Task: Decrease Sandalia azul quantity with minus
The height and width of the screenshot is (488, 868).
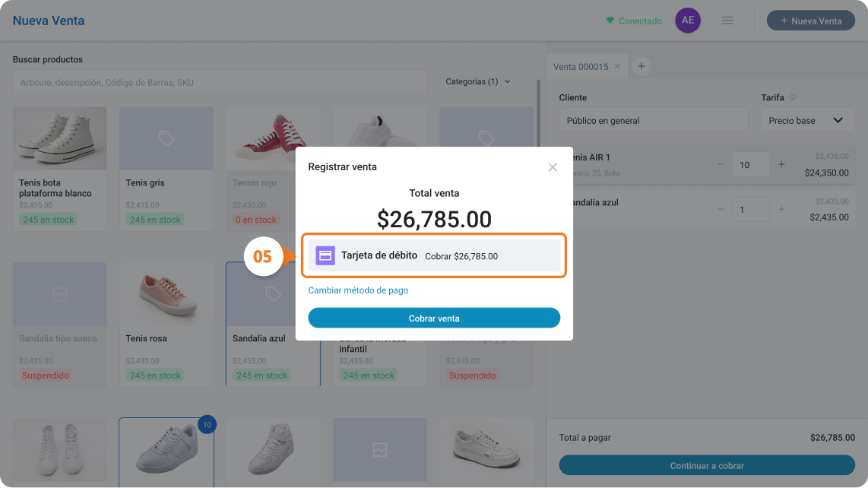Action: (721, 209)
